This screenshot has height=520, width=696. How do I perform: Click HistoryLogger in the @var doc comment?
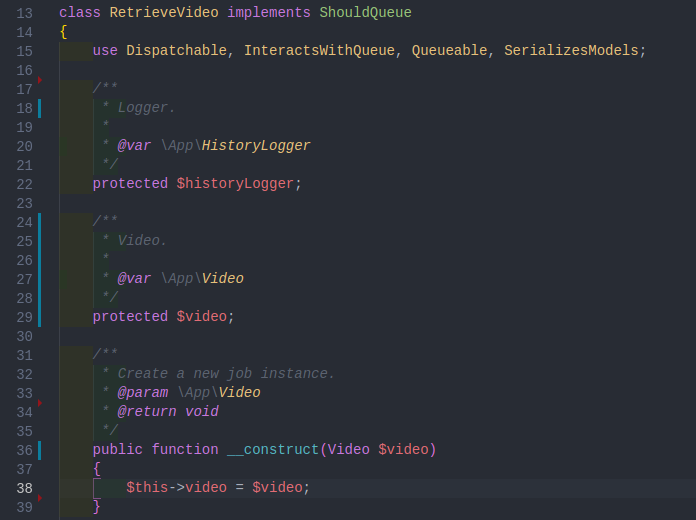coord(256,146)
